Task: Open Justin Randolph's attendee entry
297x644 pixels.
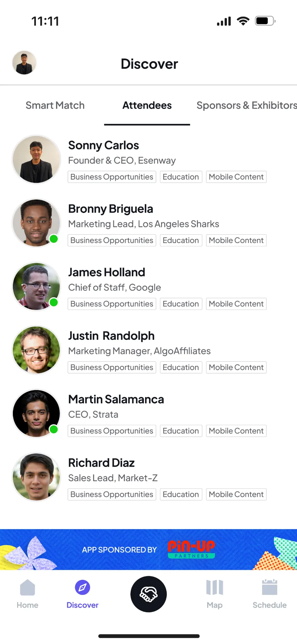Action: click(x=148, y=350)
